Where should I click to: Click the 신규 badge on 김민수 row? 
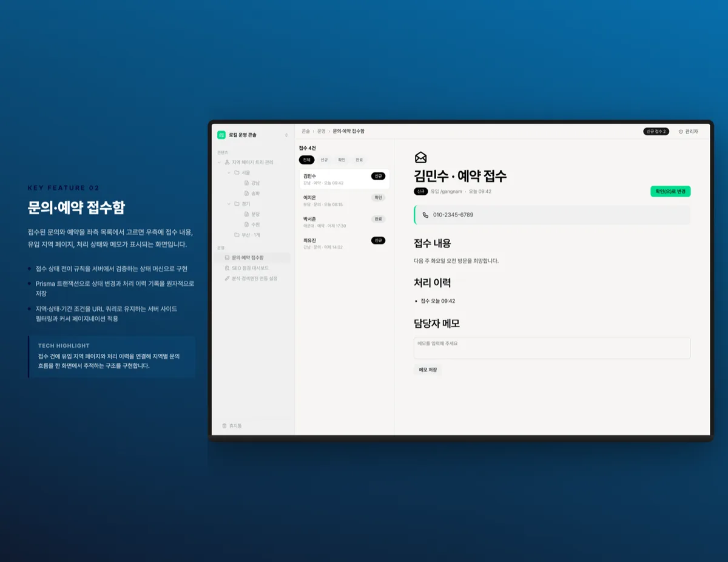click(x=378, y=176)
